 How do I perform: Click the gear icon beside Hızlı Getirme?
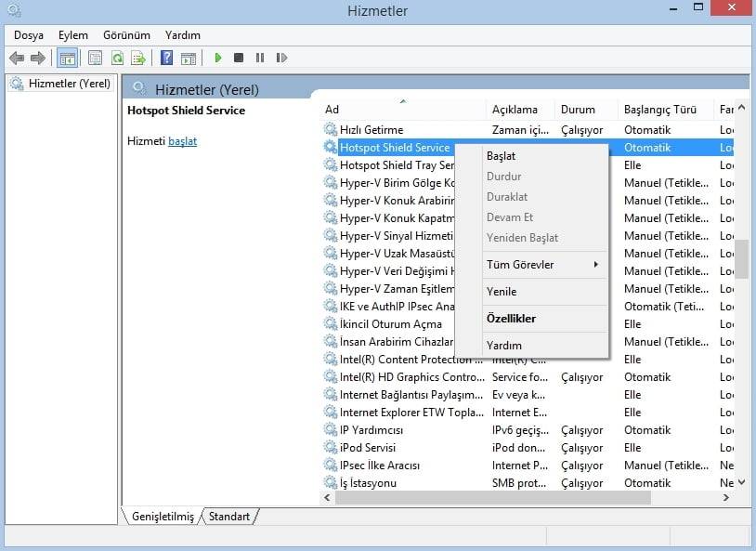pyautogui.click(x=331, y=129)
